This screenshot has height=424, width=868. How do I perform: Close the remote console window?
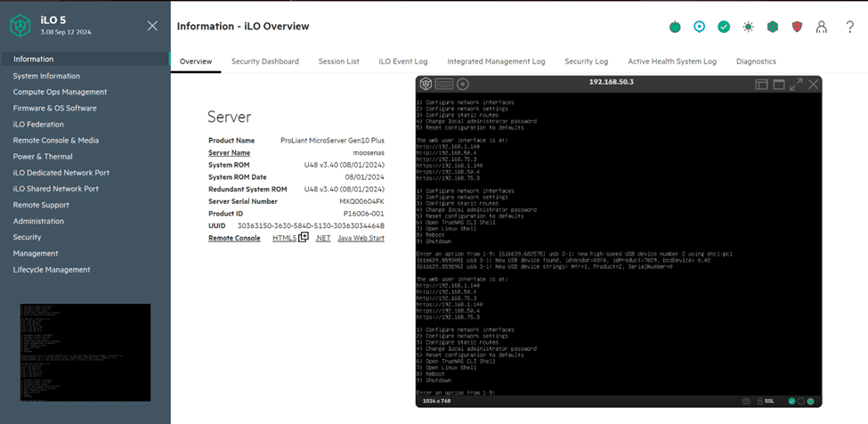813,84
